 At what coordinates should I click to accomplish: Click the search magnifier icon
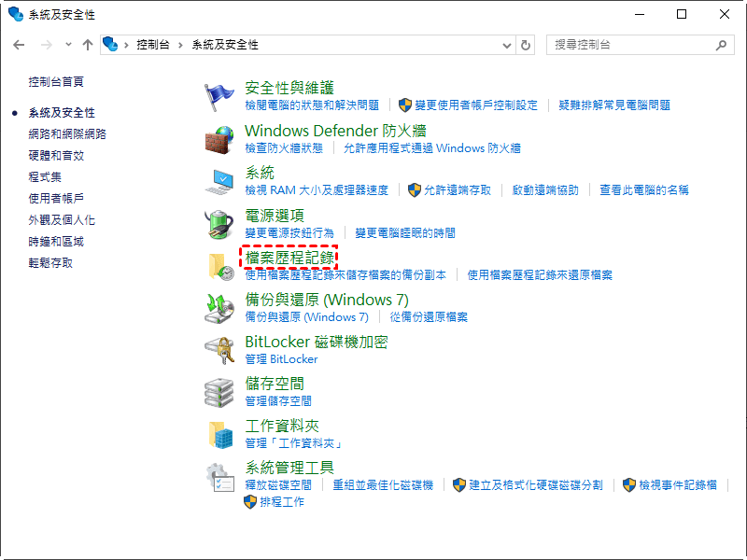coord(721,45)
